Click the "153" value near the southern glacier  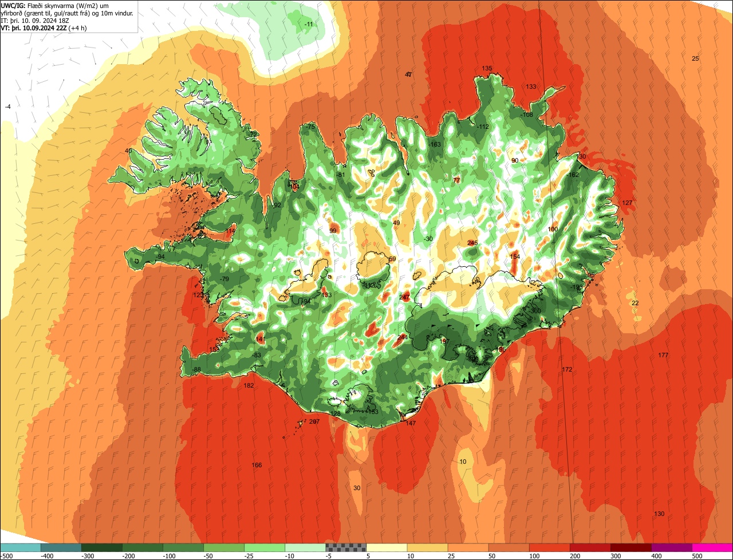(373, 412)
